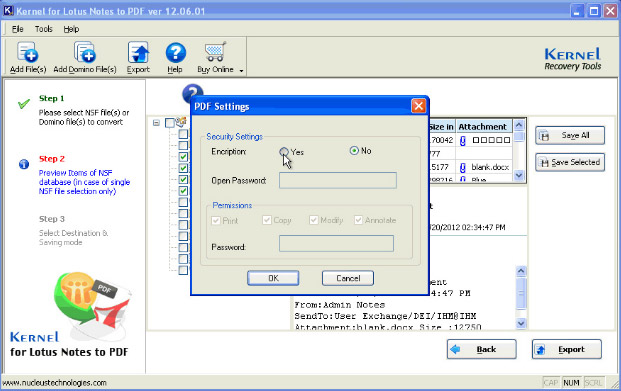
Task: Click the scroll up arrow of the message list
Action: [519, 126]
